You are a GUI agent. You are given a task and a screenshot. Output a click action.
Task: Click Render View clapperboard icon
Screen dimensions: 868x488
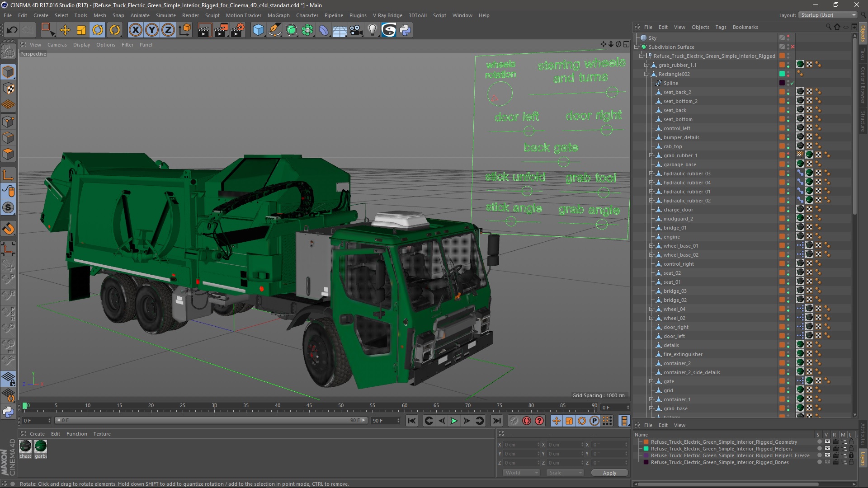[x=204, y=30]
